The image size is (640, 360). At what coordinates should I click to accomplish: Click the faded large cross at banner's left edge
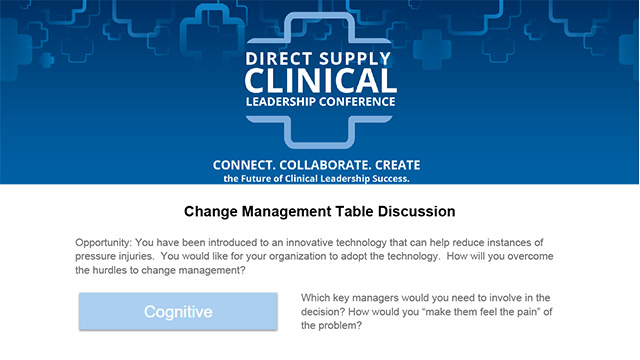[x=12, y=50]
